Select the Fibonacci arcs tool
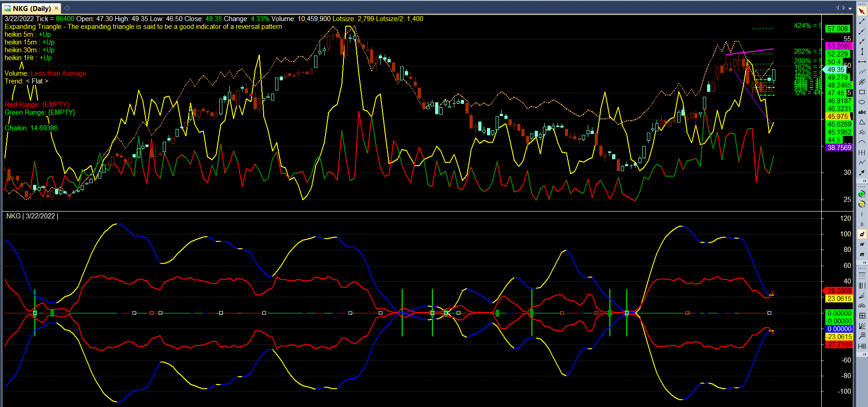Image resolution: width=868 pixels, height=407 pixels. click(862, 306)
